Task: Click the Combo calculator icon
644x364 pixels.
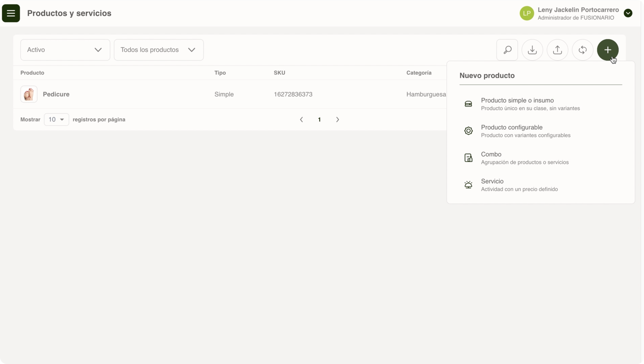Action: 468,158
